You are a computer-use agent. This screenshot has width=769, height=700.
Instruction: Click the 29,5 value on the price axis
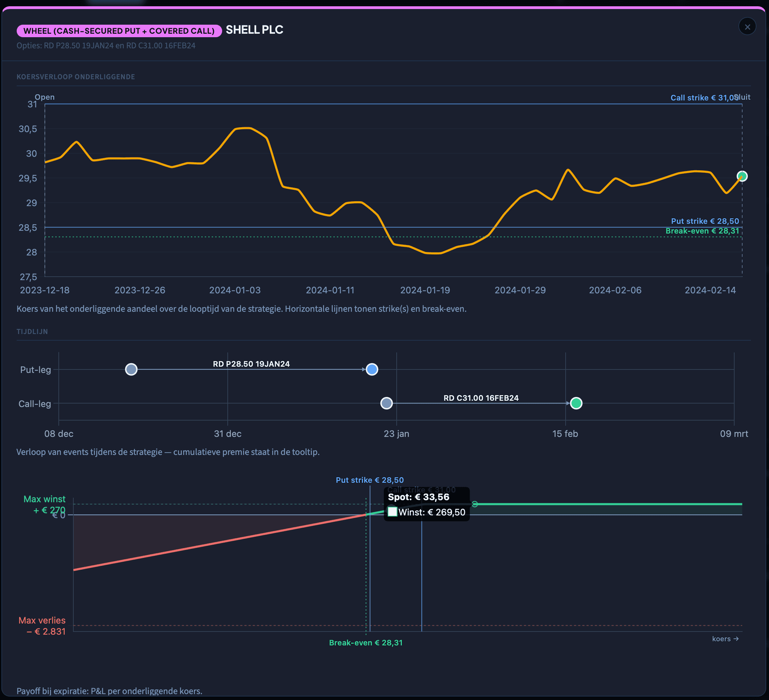pyautogui.click(x=28, y=178)
